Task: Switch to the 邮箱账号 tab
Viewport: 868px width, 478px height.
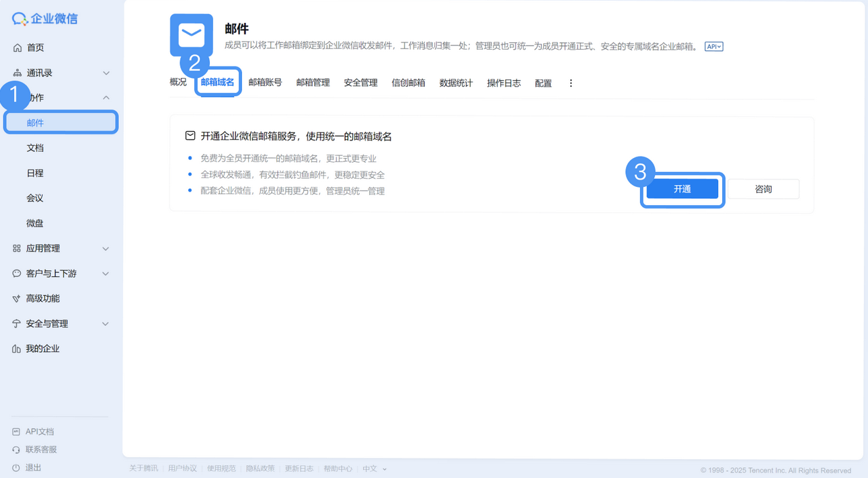Action: click(x=265, y=83)
